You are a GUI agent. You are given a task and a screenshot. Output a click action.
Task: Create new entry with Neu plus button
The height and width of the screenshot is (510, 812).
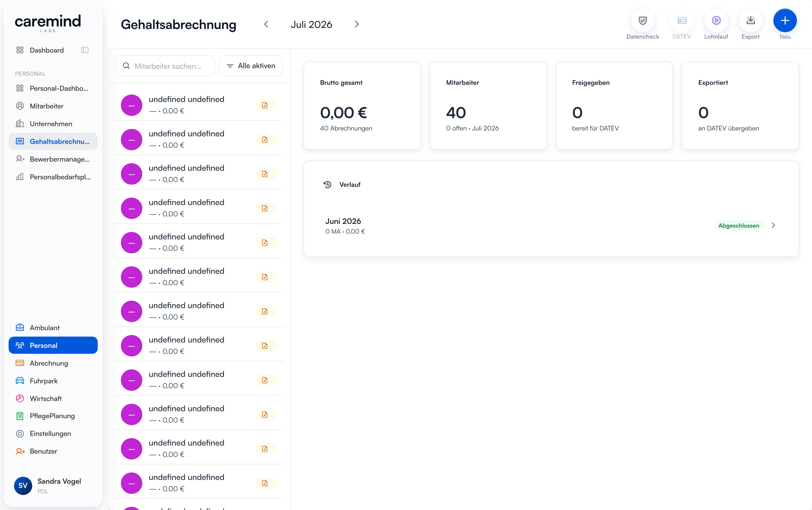[x=785, y=21]
